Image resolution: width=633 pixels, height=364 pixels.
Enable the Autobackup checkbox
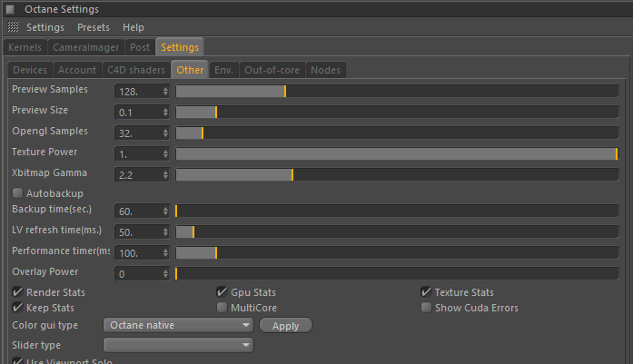(17, 193)
